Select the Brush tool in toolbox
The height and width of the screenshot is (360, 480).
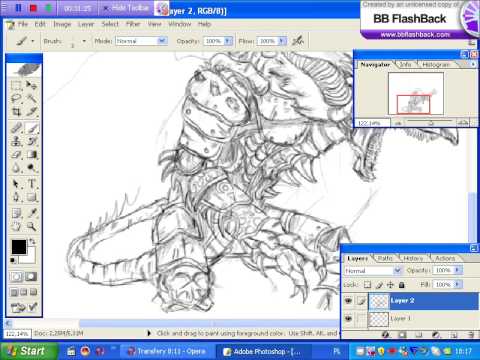(32, 128)
